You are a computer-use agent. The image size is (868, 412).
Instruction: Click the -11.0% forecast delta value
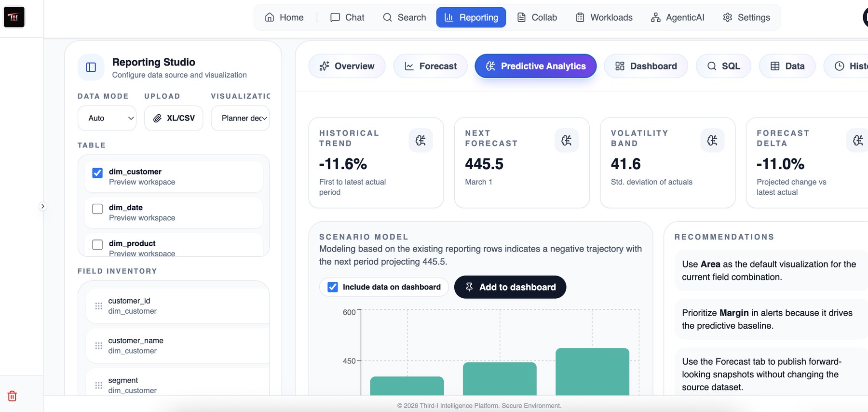pos(781,164)
